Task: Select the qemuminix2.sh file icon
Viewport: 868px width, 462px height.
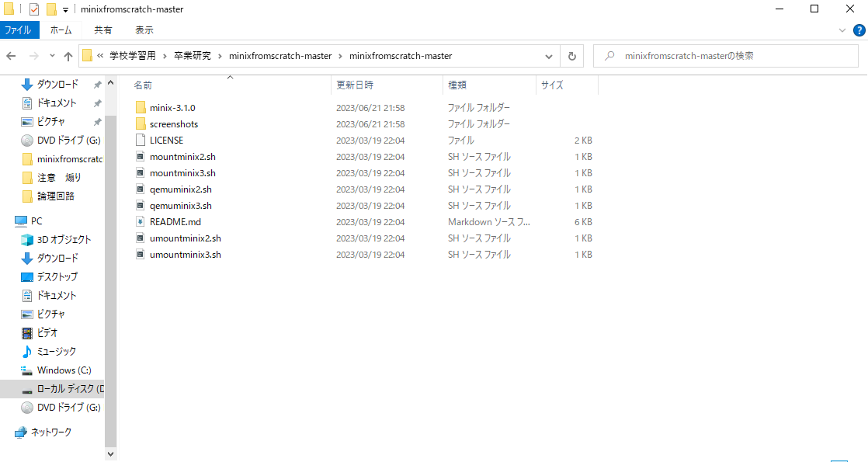Action: pyautogui.click(x=141, y=189)
